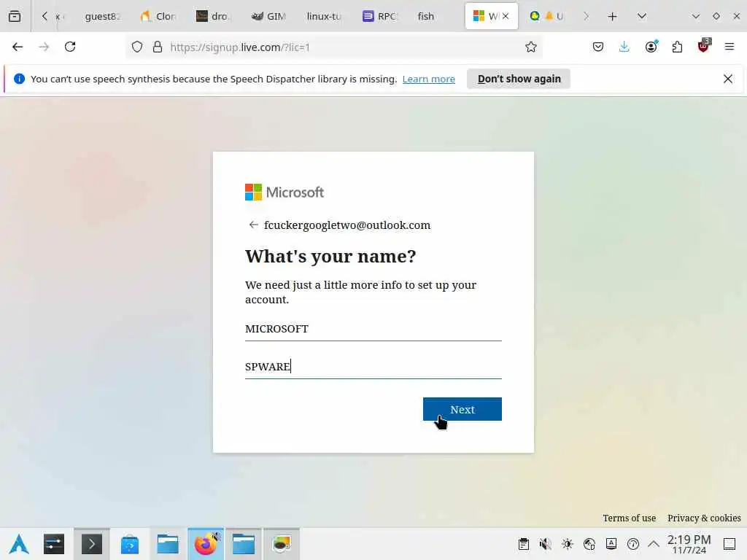Click the browser back arrow

(18, 47)
